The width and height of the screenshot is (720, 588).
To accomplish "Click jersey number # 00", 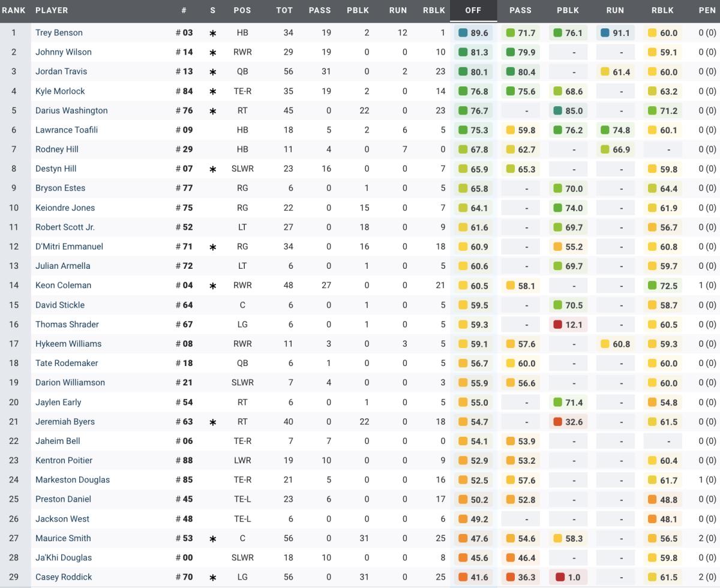I will pyautogui.click(x=184, y=557).
